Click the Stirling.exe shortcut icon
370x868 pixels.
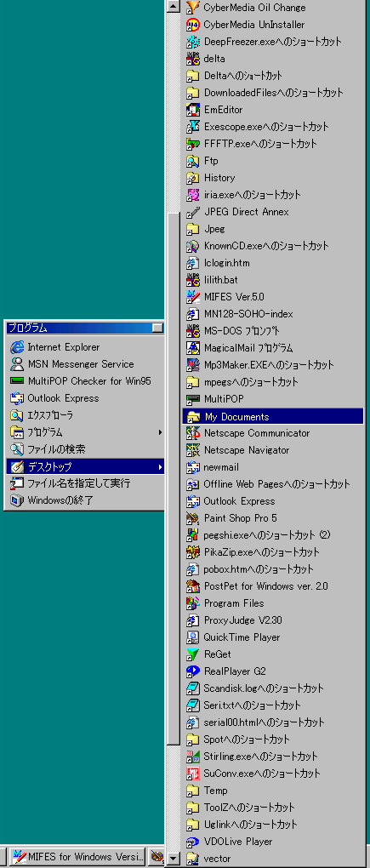click(192, 757)
